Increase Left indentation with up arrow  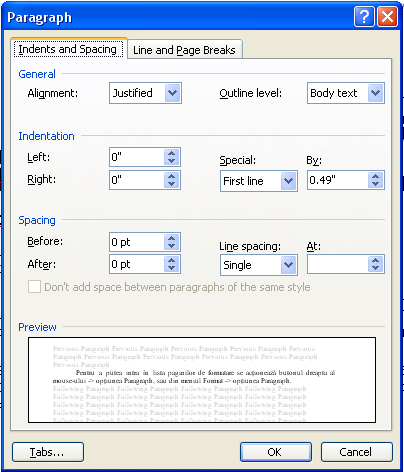click(x=172, y=153)
